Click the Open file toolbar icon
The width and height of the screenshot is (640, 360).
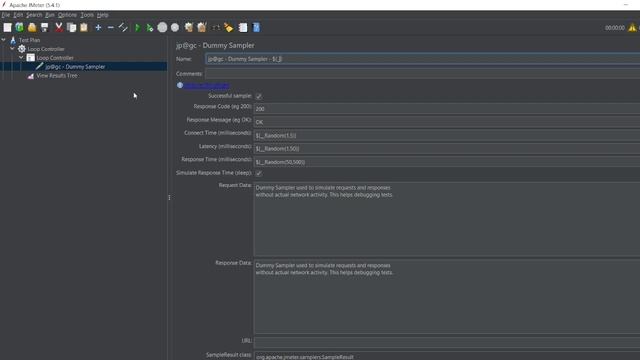32,27
